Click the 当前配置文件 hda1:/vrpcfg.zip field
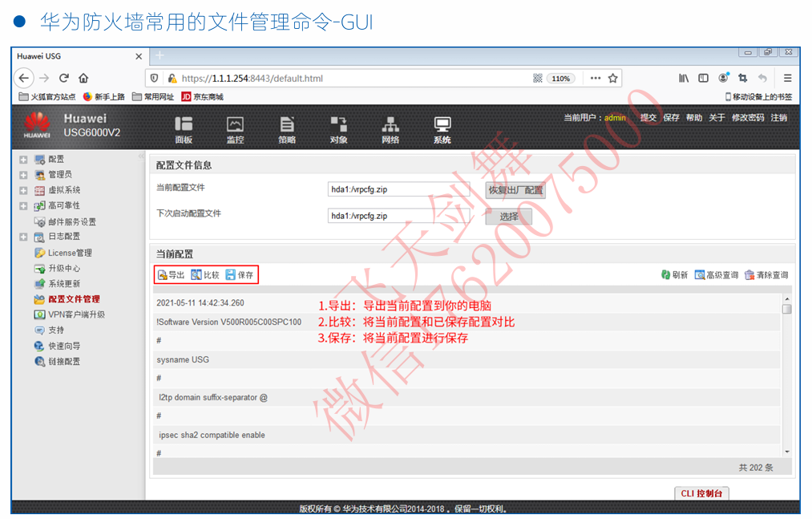Viewport: 812px width, 519px height. click(398, 189)
